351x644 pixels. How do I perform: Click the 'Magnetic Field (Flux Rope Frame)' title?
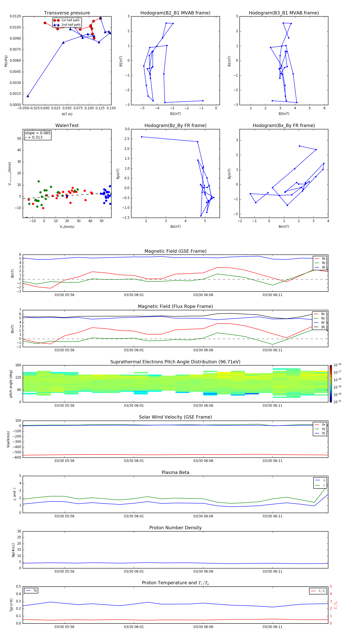[175, 307]
